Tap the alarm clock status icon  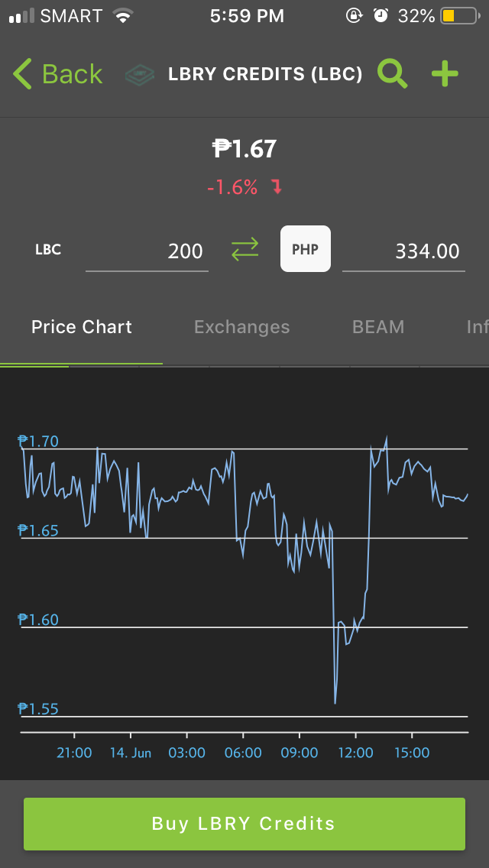[381, 15]
